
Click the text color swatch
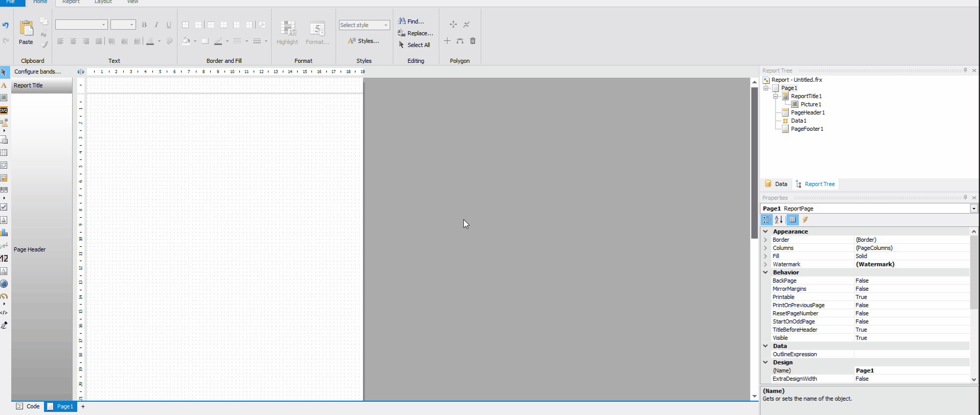point(150,41)
